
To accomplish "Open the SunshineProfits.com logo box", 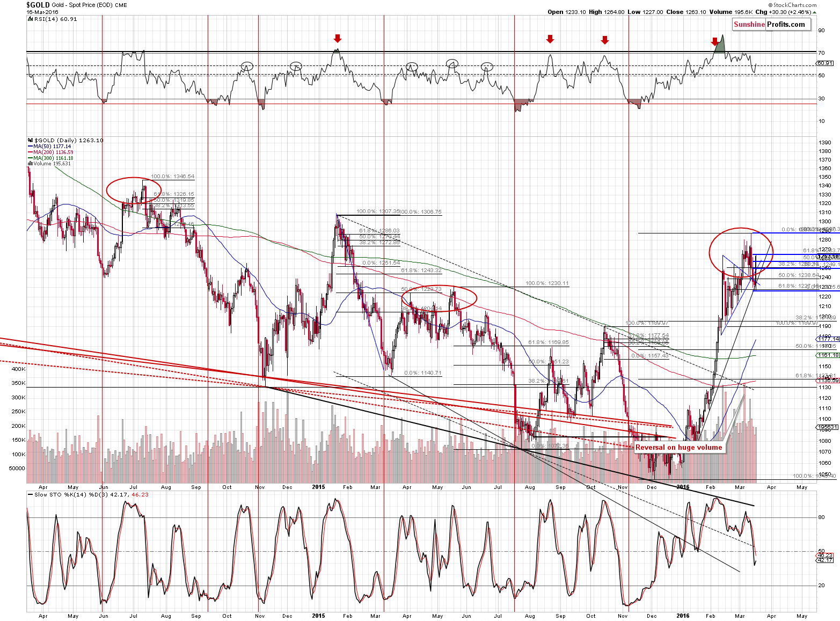I will pos(771,24).
